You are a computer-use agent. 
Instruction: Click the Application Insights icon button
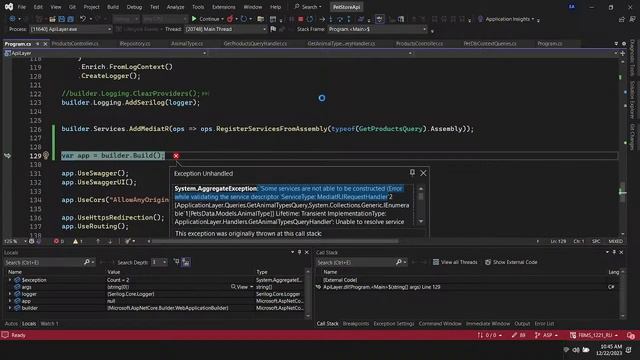pyautogui.click(x=506, y=19)
